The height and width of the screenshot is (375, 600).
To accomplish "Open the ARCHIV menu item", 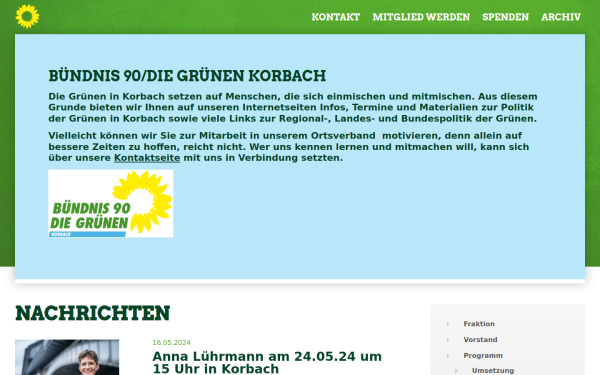I will pos(561,17).
